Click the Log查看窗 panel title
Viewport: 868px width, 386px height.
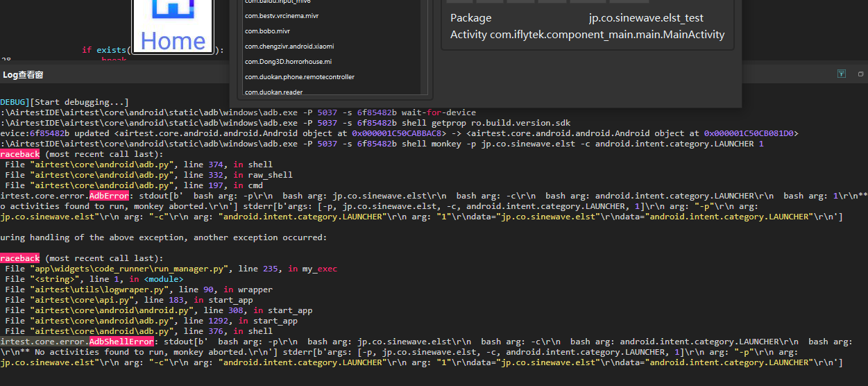point(23,75)
